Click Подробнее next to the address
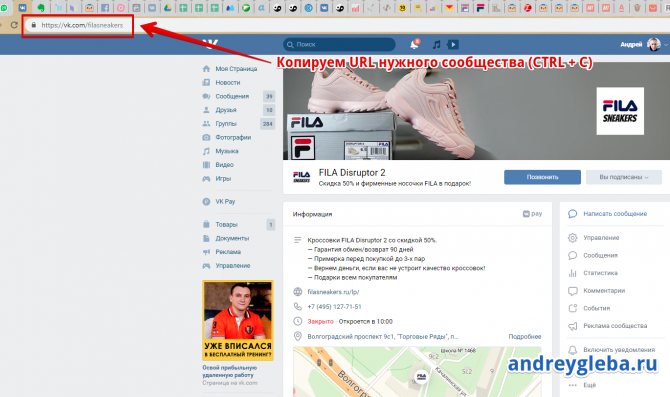Viewport: 670px width, 397px height. tap(525, 336)
